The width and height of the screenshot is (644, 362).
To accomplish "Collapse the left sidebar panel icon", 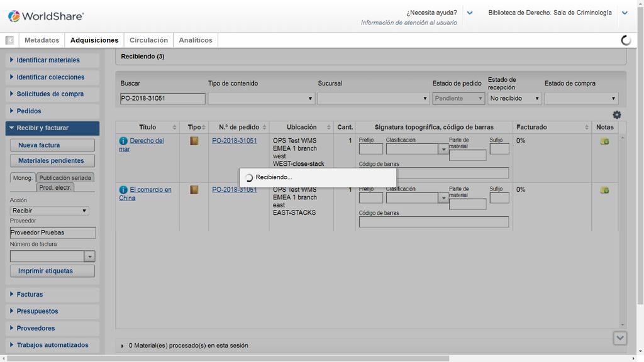I will [x=9, y=40].
